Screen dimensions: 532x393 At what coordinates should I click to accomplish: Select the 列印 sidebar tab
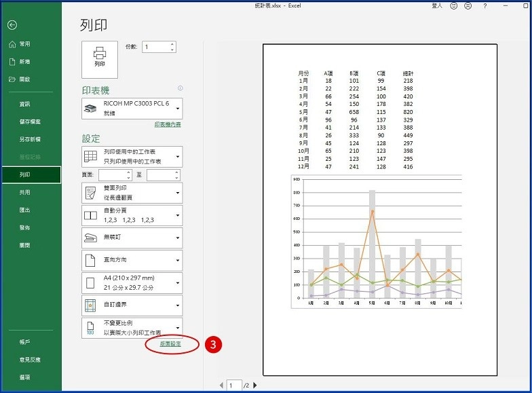pos(31,175)
